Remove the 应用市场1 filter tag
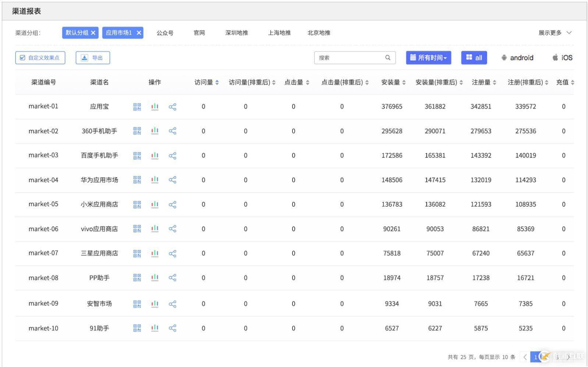Screen dimensions: 588x367 coord(139,33)
